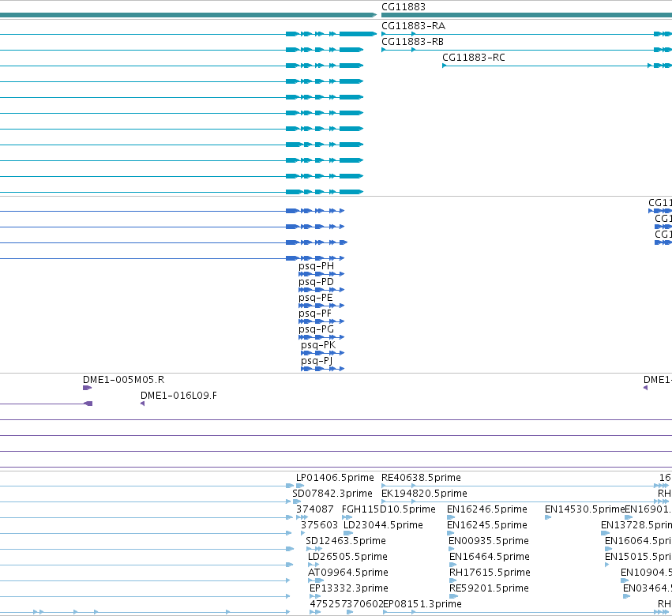This screenshot has width=672, height=616.
Task: Click small purple arrowhead beside DME1-016L09.F
Action: click(x=143, y=404)
